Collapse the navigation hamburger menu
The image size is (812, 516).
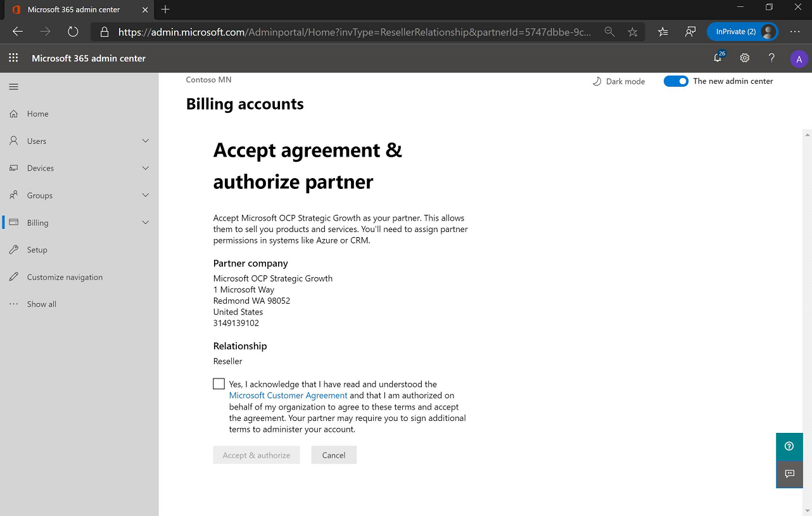pos(14,87)
